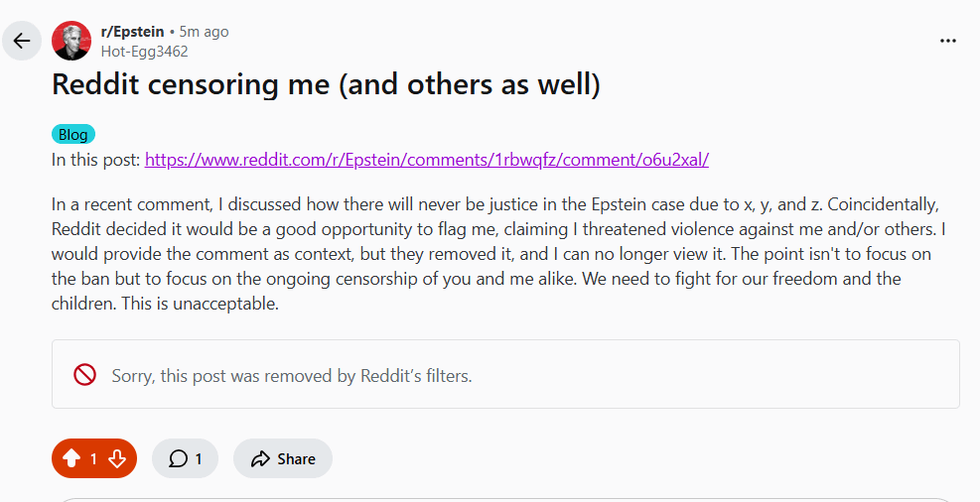Click the post title heading
The width and height of the screenshot is (980, 502).
[x=326, y=85]
